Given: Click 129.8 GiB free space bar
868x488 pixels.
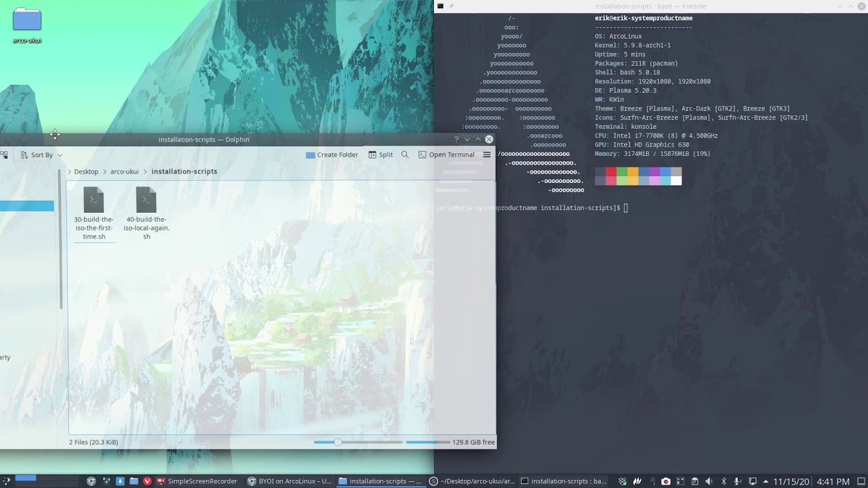Looking at the screenshot, I should click(428, 442).
